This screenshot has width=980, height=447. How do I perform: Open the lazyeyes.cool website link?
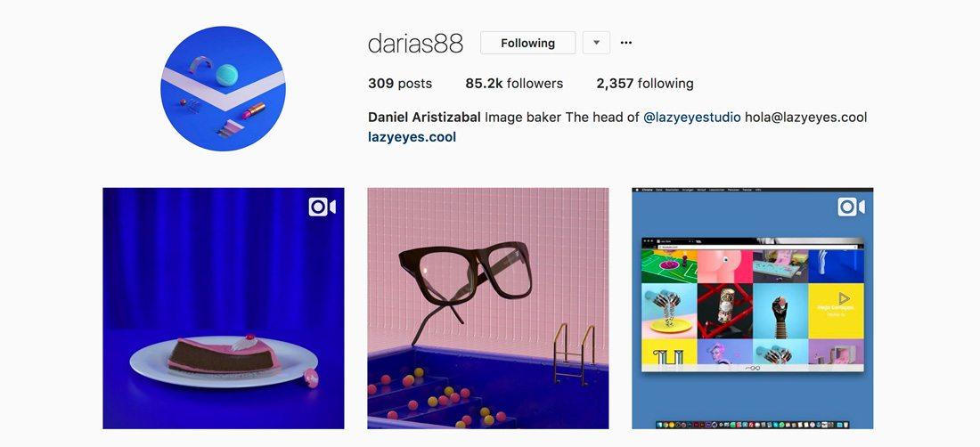pyautogui.click(x=412, y=137)
